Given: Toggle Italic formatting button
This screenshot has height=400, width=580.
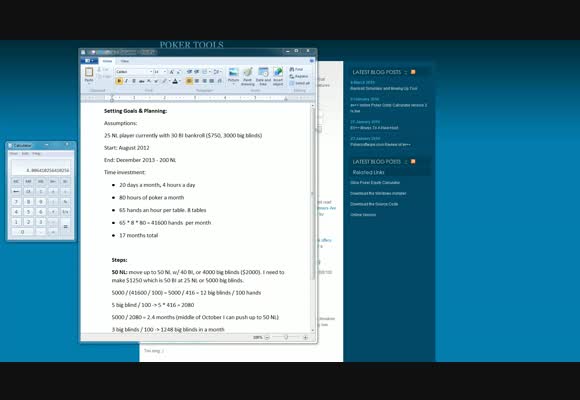Looking at the screenshot, I should [x=127, y=81].
